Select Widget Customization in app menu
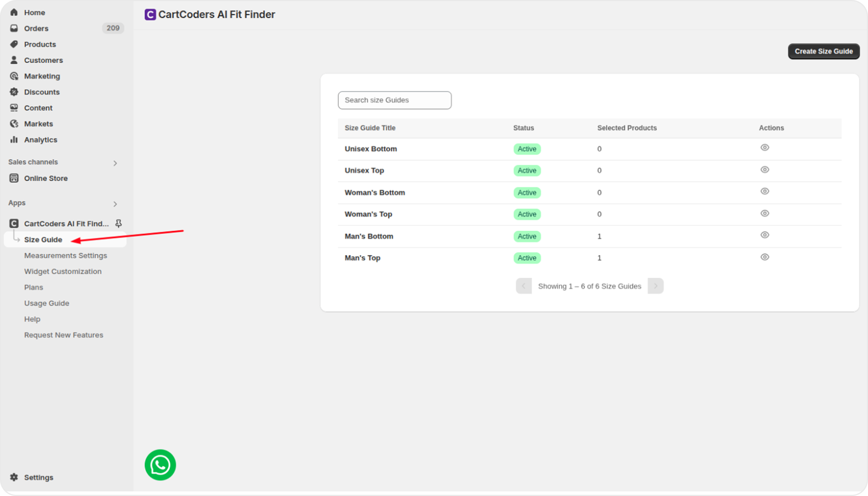The image size is (868, 496). [63, 271]
